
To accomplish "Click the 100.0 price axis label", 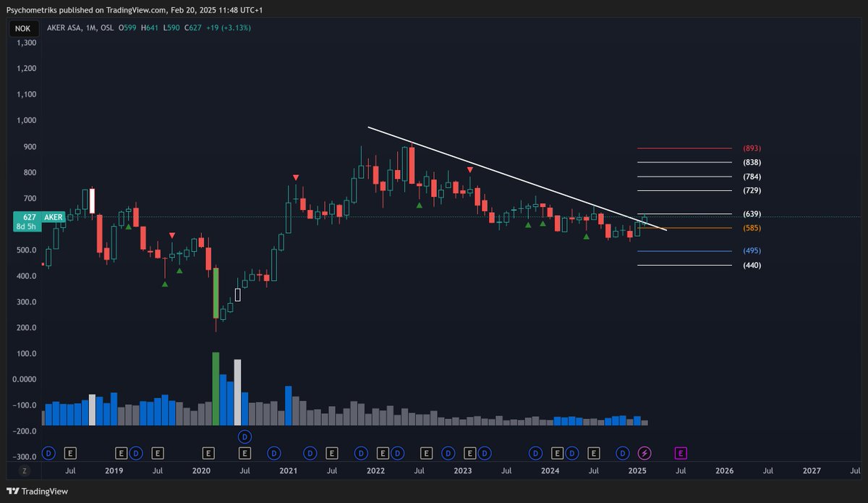I will coord(27,354).
